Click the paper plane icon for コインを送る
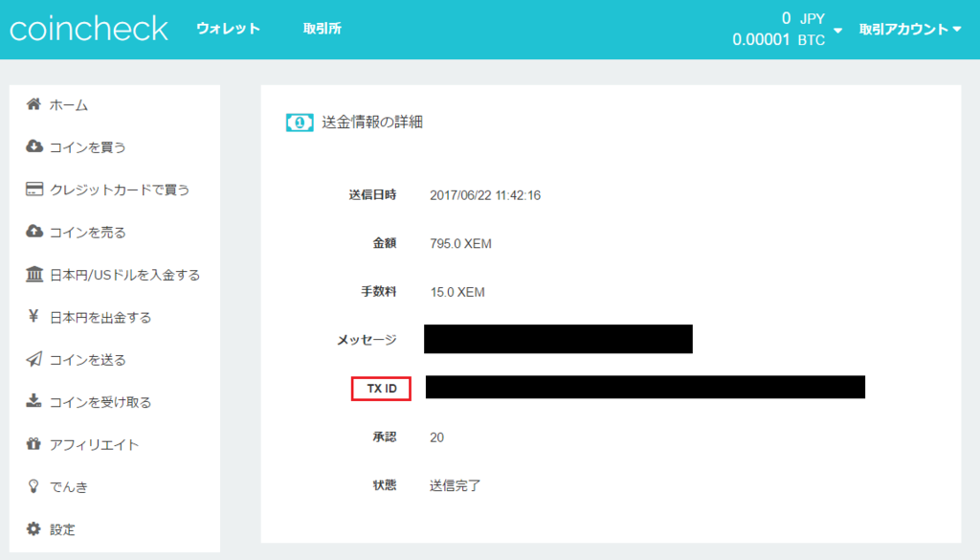This screenshot has width=980, height=560. [34, 360]
